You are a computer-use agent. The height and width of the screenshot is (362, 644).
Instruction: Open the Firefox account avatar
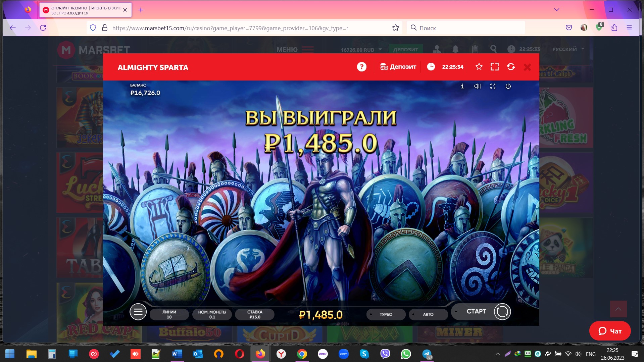coord(584,28)
